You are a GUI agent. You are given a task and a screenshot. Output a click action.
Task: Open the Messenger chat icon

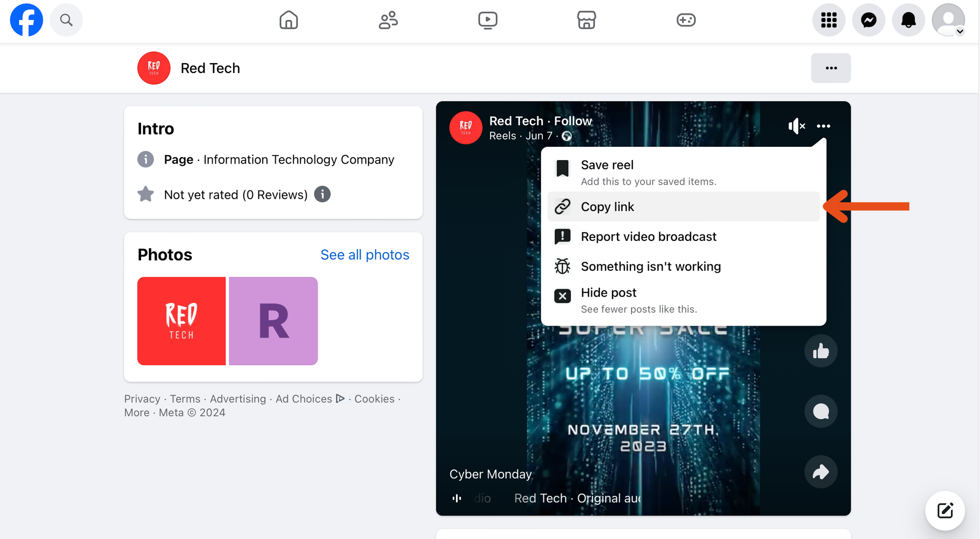coord(868,20)
